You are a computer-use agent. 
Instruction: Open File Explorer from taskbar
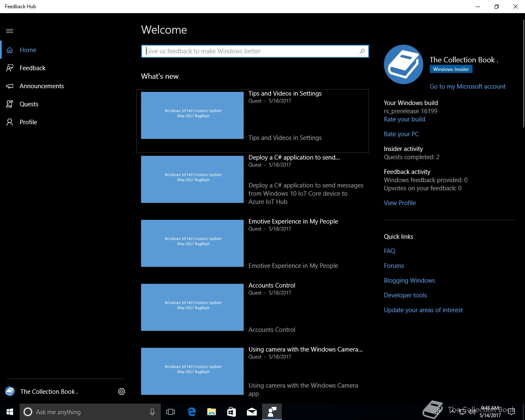[212, 412]
